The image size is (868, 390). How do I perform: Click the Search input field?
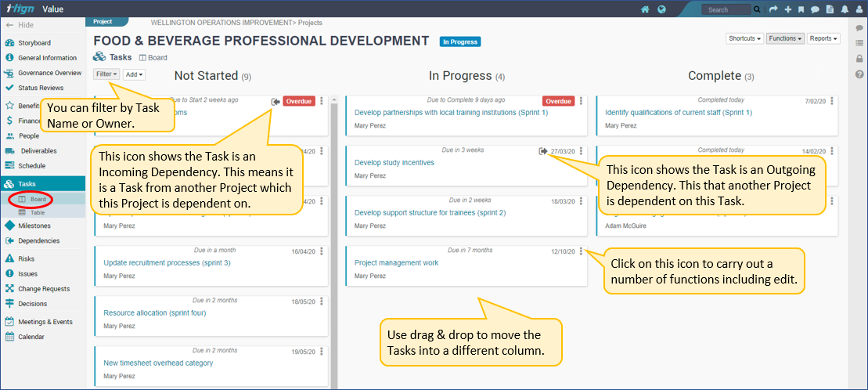click(724, 9)
